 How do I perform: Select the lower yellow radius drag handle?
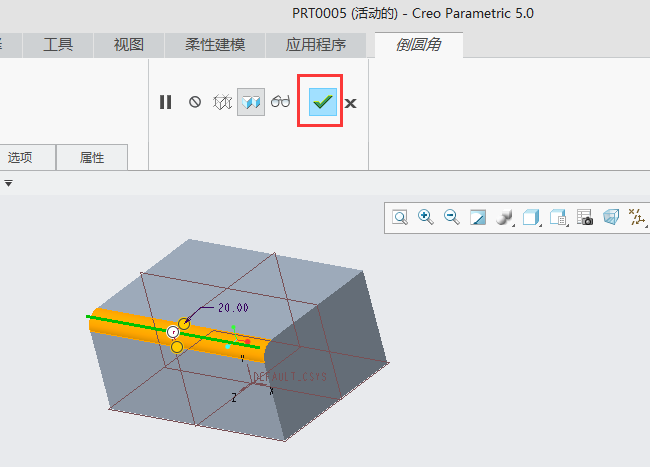[177, 347]
